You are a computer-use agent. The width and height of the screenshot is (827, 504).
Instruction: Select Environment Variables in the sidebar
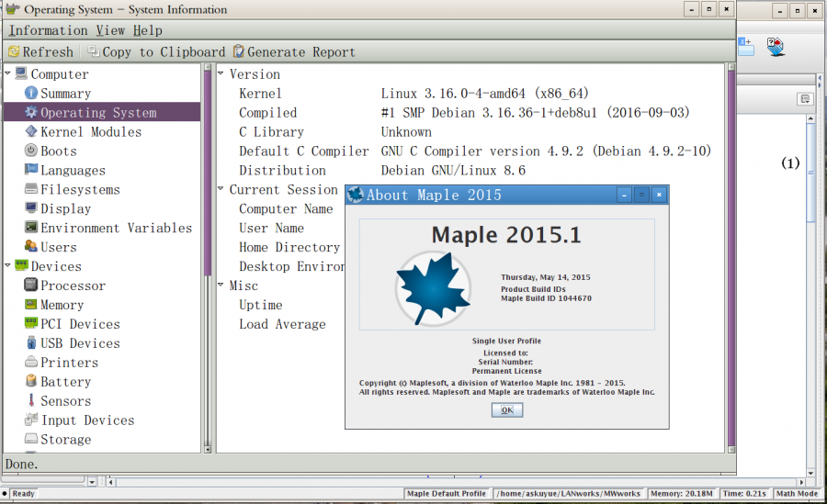117,228
